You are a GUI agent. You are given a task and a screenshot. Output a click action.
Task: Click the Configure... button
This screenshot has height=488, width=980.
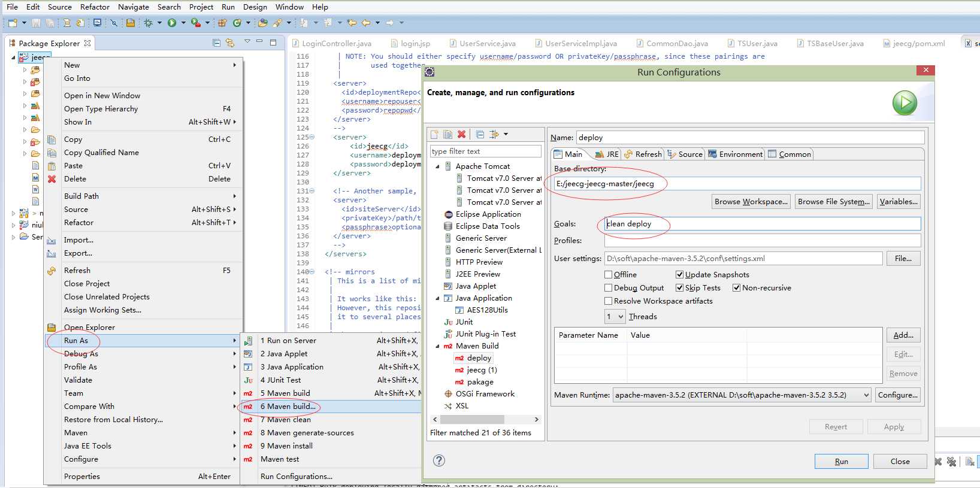point(897,395)
